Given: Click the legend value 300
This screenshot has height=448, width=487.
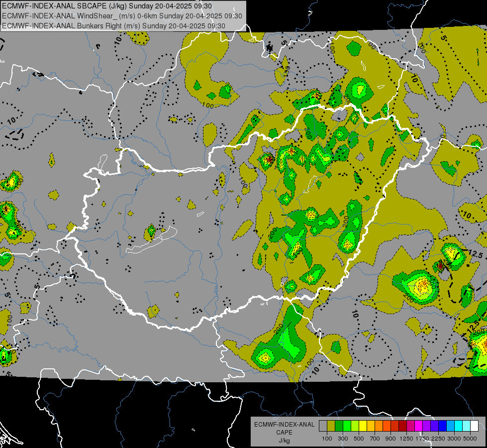Looking at the screenshot, I should click(x=343, y=439).
